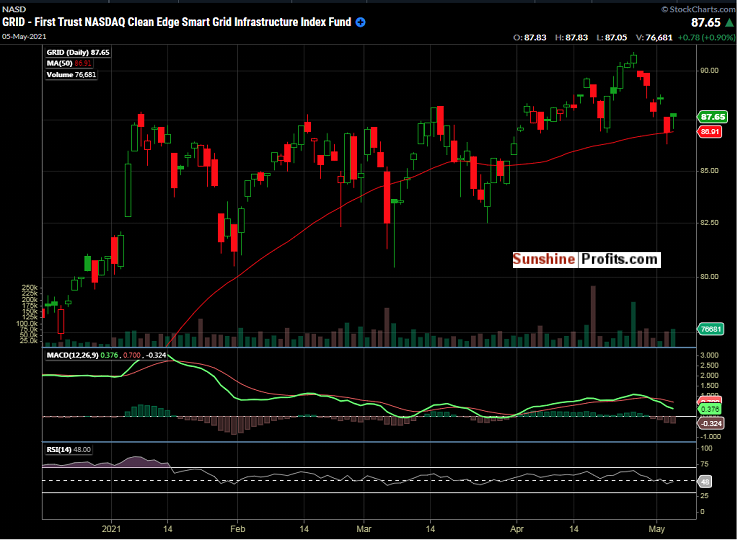The image size is (738, 540).
Task: Click the green 87.65 price tag on axis
Action: [x=713, y=117]
